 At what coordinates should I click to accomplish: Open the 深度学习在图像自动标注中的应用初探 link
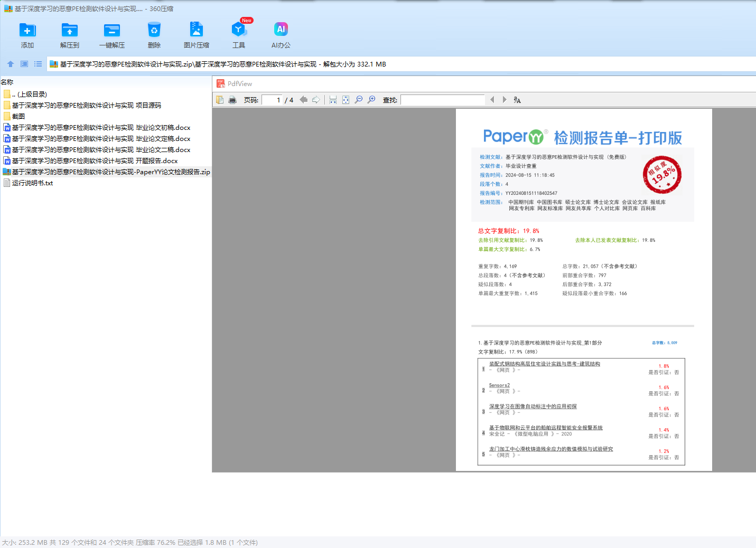(x=533, y=407)
